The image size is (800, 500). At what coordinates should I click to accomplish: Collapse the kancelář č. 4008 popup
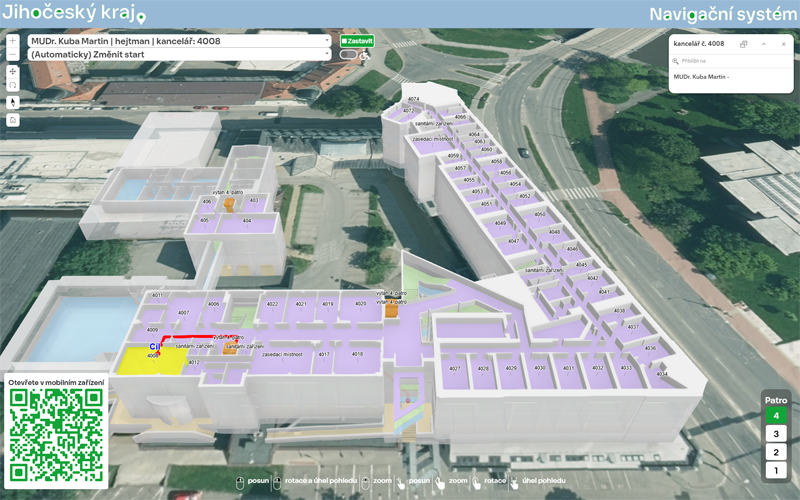762,44
